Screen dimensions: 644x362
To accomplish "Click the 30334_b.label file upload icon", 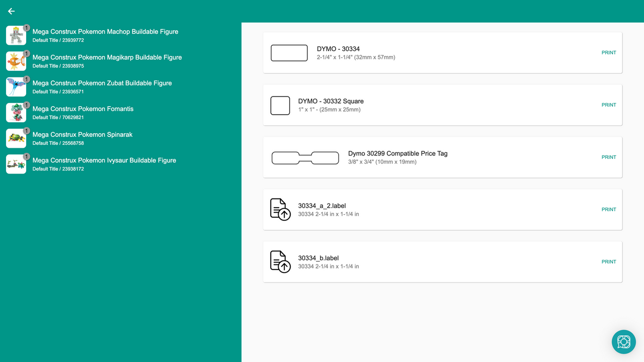I will (x=280, y=261).
